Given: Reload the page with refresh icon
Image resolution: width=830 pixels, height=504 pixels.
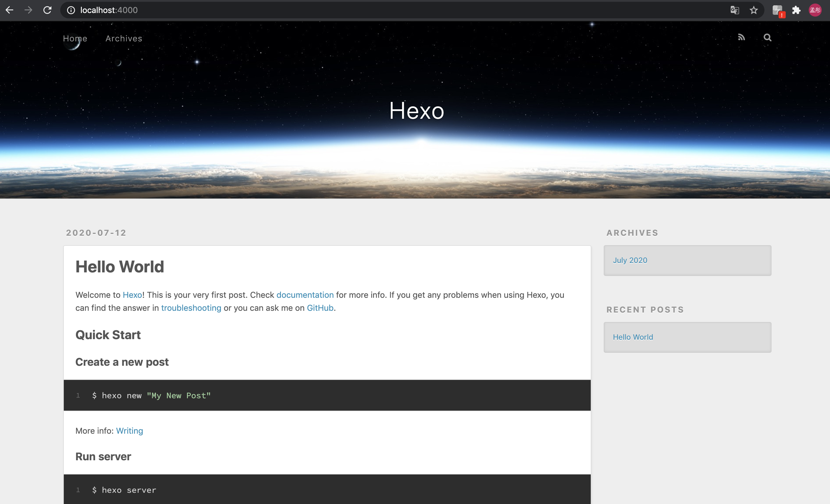Looking at the screenshot, I should pyautogui.click(x=48, y=10).
